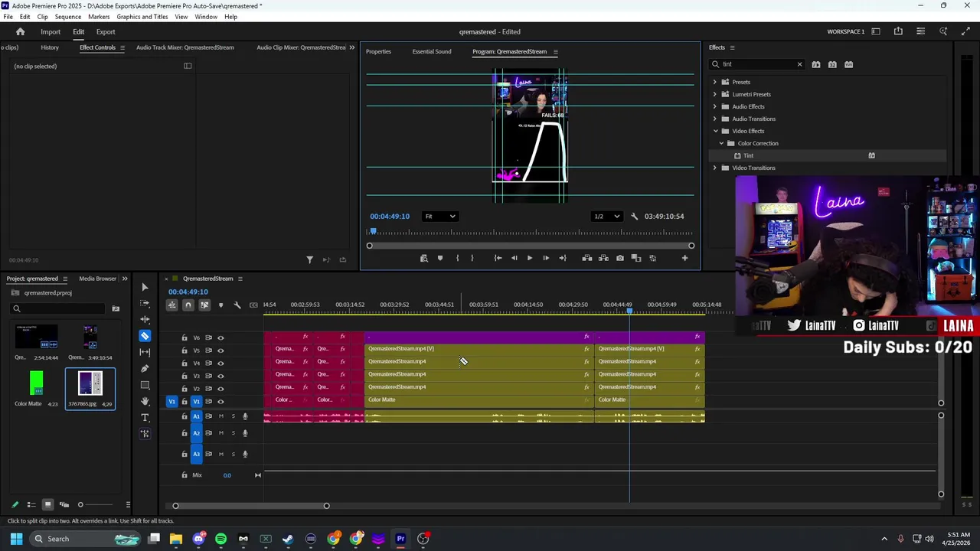Click the Lift button in Program monitor
This screenshot has width=980, height=551.
pyautogui.click(x=587, y=258)
